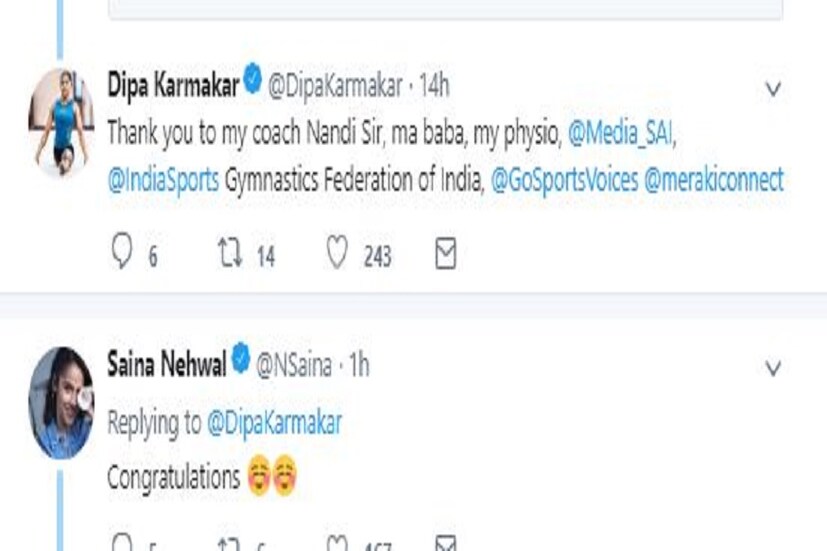The height and width of the screenshot is (551, 827).
Task: Click the reply icon on Dipa Karmakar's tweet
Action: pos(121,255)
